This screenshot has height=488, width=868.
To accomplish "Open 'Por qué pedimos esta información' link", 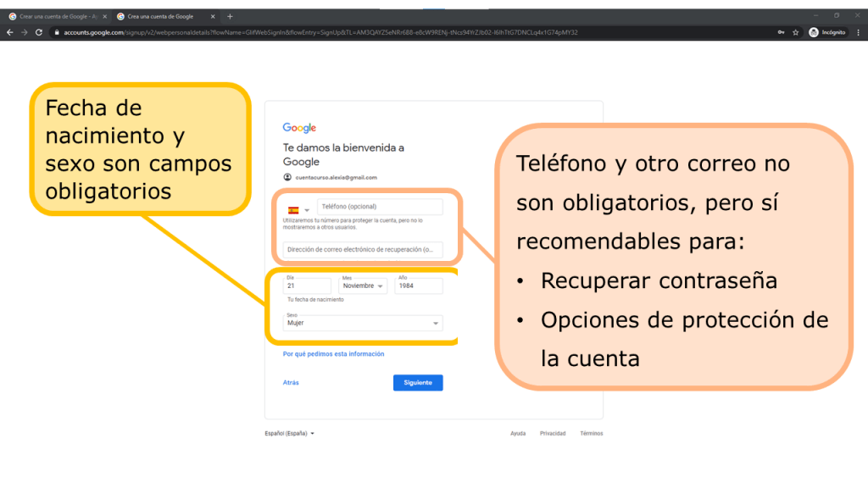I will pyautogui.click(x=333, y=354).
